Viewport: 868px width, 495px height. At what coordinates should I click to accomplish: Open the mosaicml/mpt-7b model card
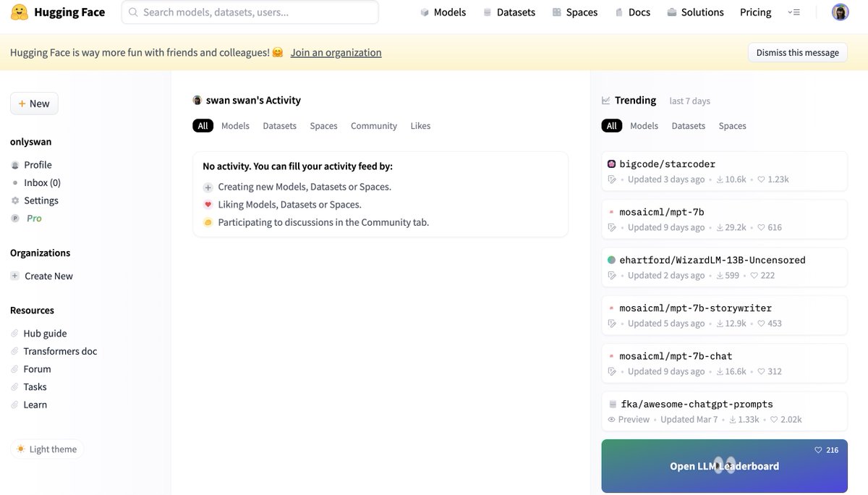pos(724,219)
